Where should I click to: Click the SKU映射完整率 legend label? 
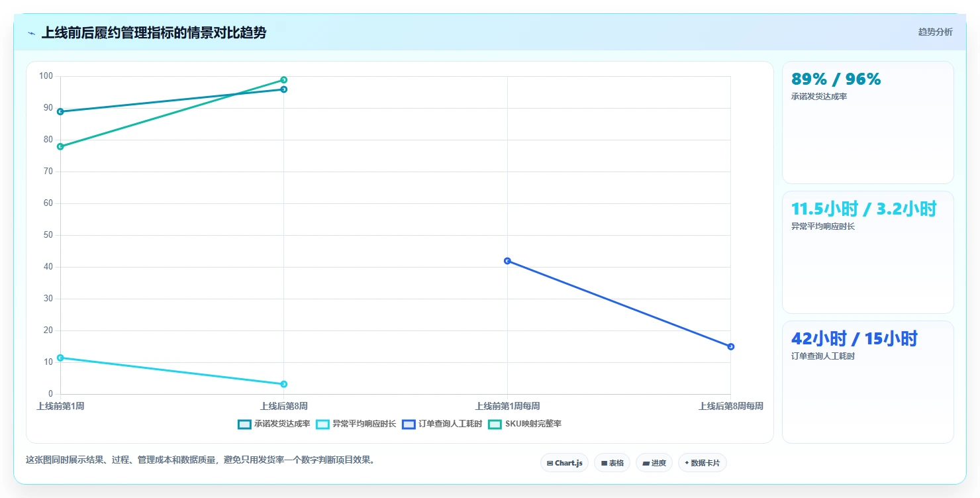[533, 424]
